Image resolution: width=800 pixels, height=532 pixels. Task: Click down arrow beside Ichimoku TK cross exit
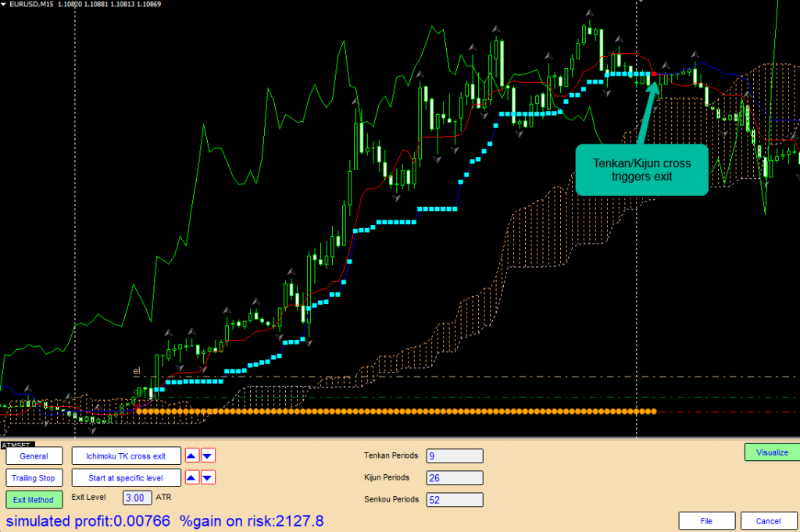[x=208, y=455]
